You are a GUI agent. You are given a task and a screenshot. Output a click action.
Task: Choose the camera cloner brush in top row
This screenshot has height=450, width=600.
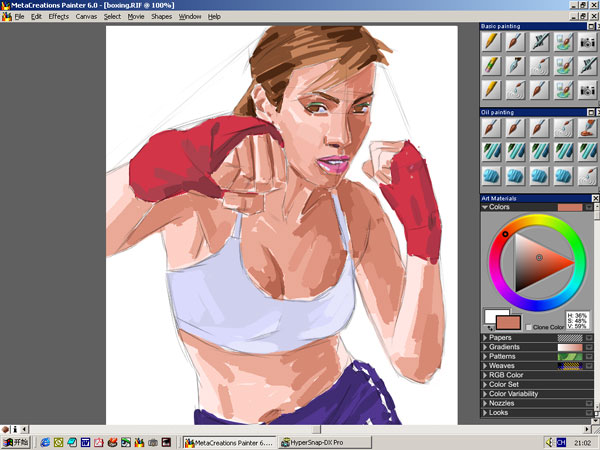point(587,41)
